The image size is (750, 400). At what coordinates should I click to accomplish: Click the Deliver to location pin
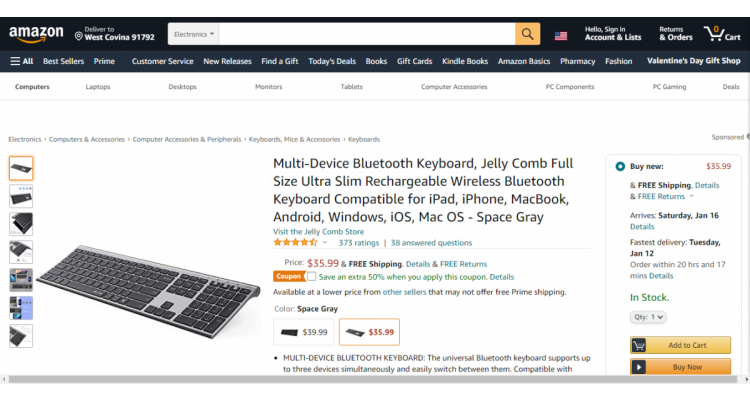click(78, 36)
